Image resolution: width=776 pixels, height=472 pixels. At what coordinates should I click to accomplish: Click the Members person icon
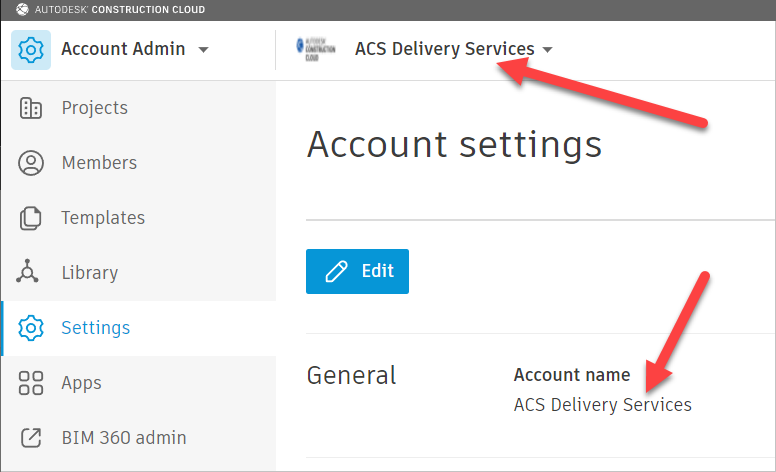pos(31,163)
